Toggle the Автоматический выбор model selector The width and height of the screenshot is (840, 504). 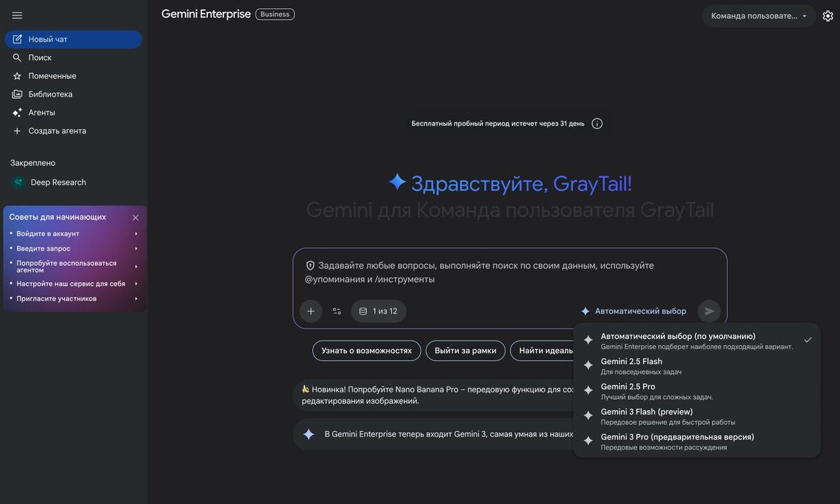(x=633, y=311)
